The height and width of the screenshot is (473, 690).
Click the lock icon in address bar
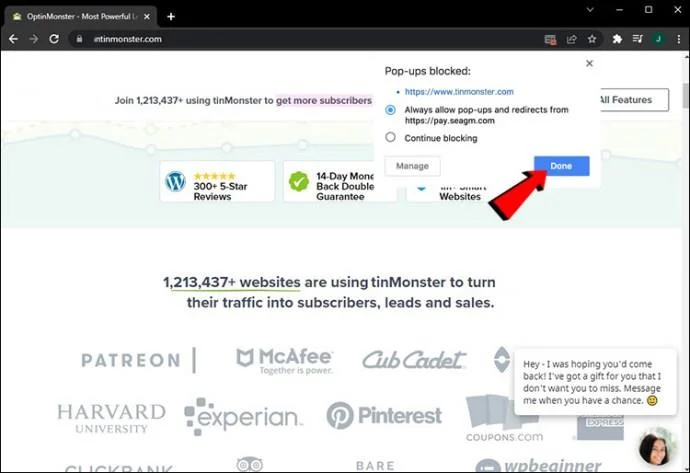click(x=79, y=39)
